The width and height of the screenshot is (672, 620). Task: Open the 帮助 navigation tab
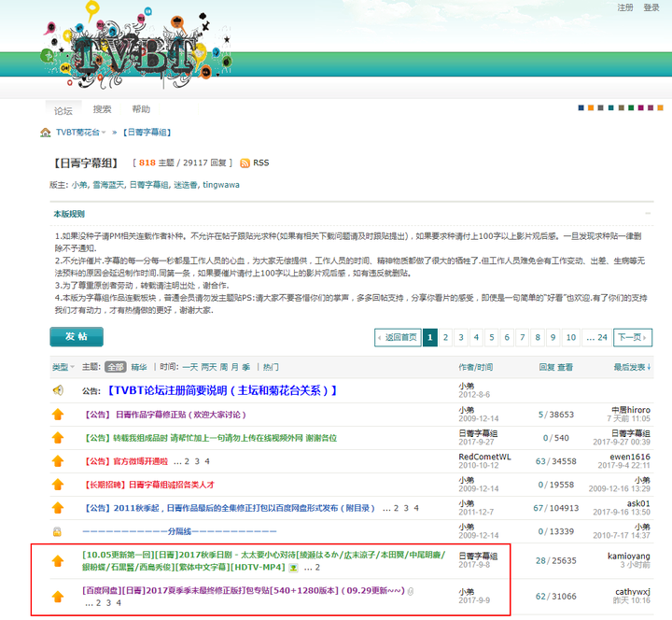(141, 109)
